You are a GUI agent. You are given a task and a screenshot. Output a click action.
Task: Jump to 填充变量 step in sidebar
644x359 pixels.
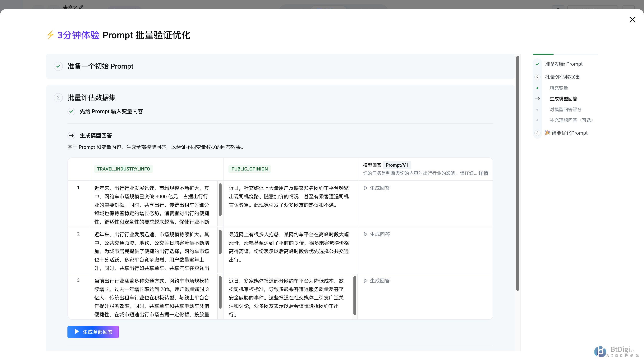tap(559, 88)
